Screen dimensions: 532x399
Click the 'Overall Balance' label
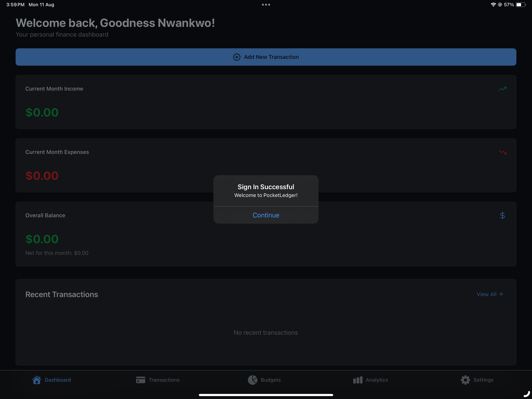pyautogui.click(x=45, y=215)
